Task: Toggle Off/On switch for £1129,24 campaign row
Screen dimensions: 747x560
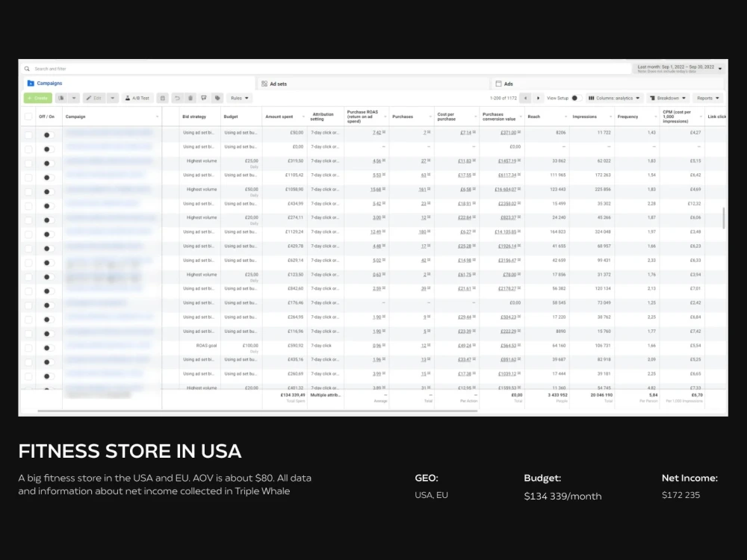Action: coord(48,234)
